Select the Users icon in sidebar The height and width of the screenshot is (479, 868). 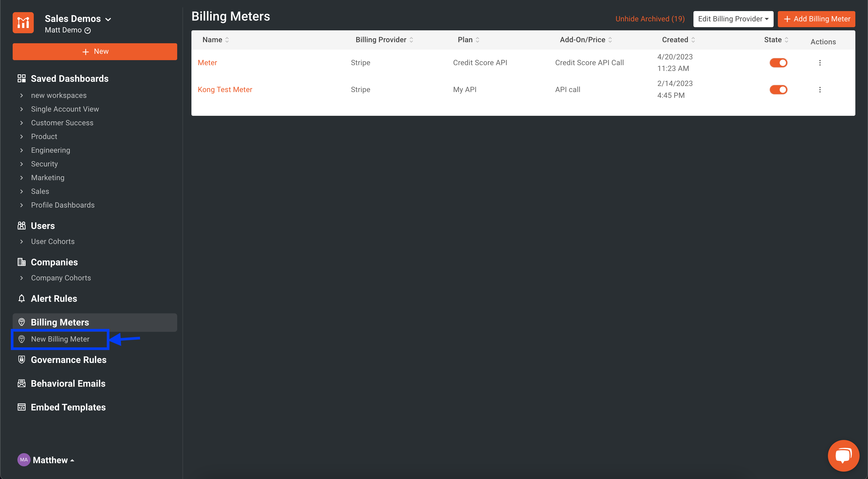point(22,226)
